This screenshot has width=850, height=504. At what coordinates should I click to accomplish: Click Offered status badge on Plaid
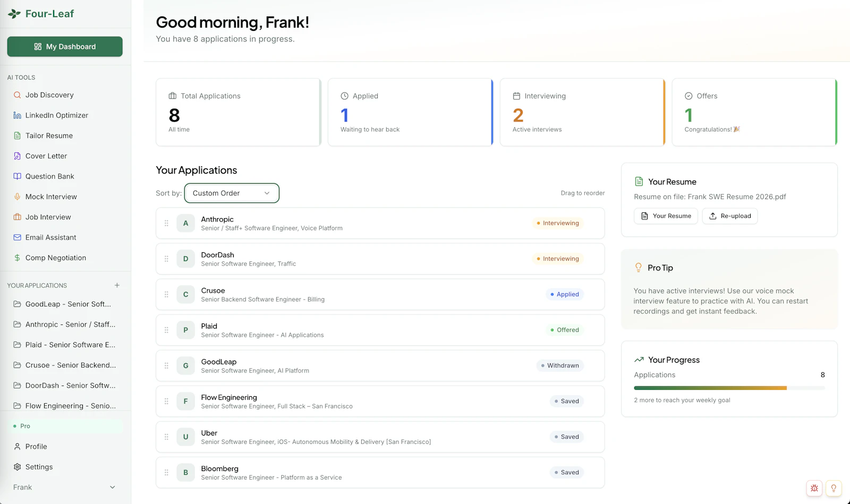point(565,330)
